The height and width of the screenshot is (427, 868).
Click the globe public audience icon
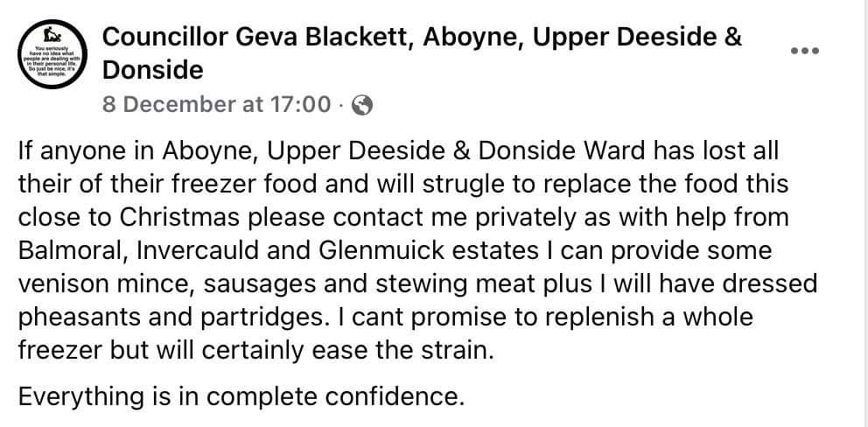362,105
